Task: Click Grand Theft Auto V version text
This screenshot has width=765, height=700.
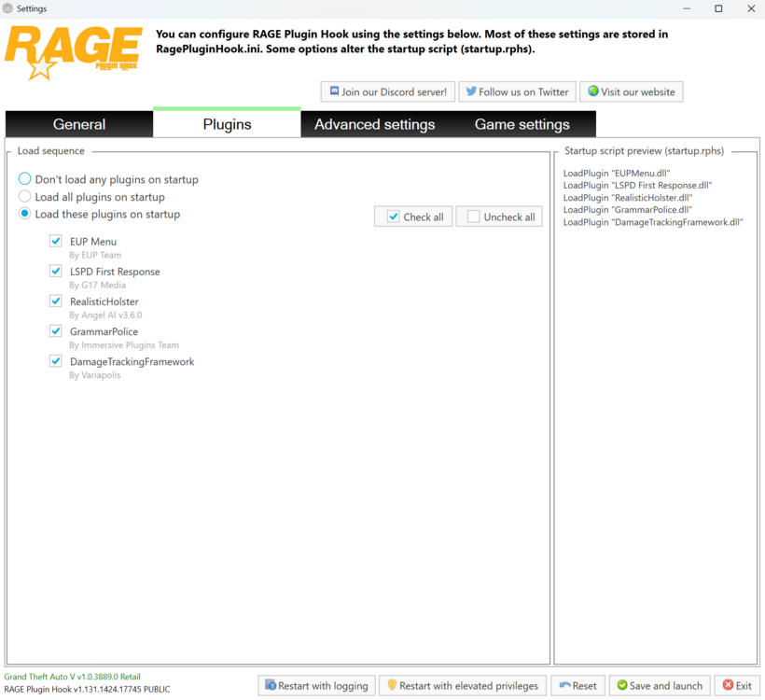Action: [72, 677]
